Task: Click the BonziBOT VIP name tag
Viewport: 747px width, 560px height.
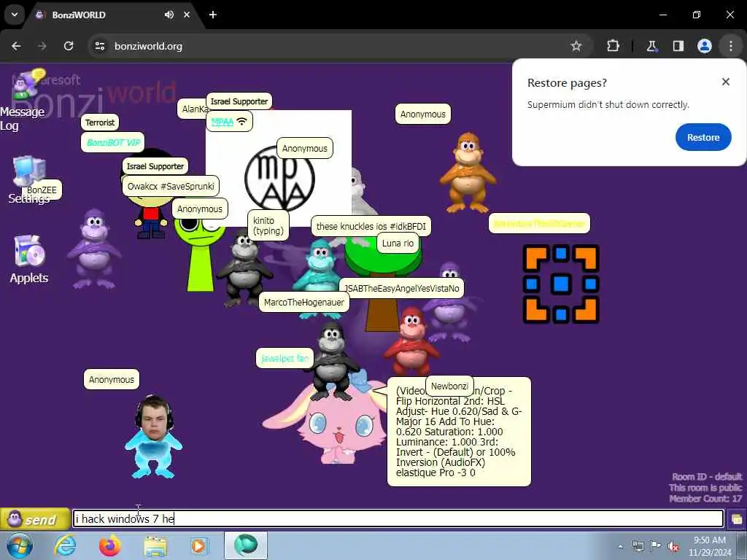Action: [x=113, y=142]
